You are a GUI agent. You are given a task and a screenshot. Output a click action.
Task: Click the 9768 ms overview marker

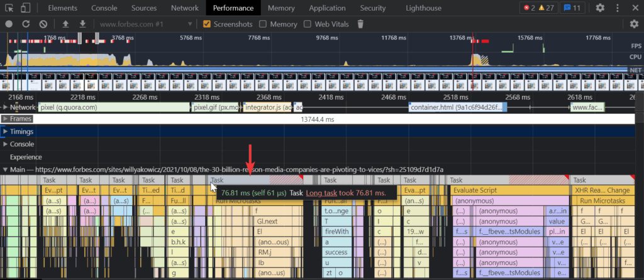tap(328, 37)
